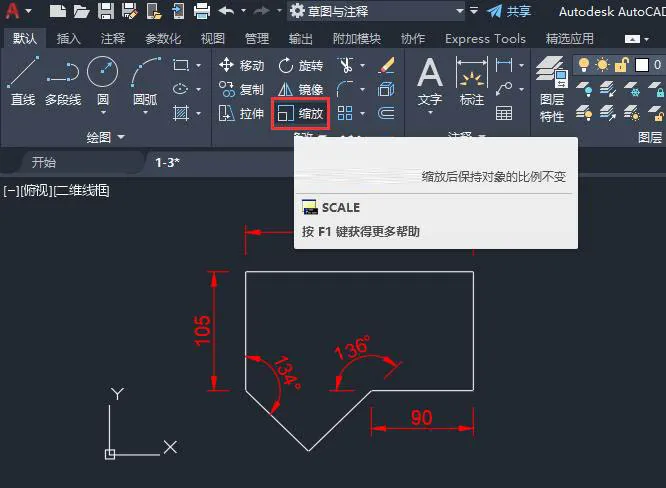Click the [俯视] view control label
Screen dimensions: 666x488
(37, 191)
